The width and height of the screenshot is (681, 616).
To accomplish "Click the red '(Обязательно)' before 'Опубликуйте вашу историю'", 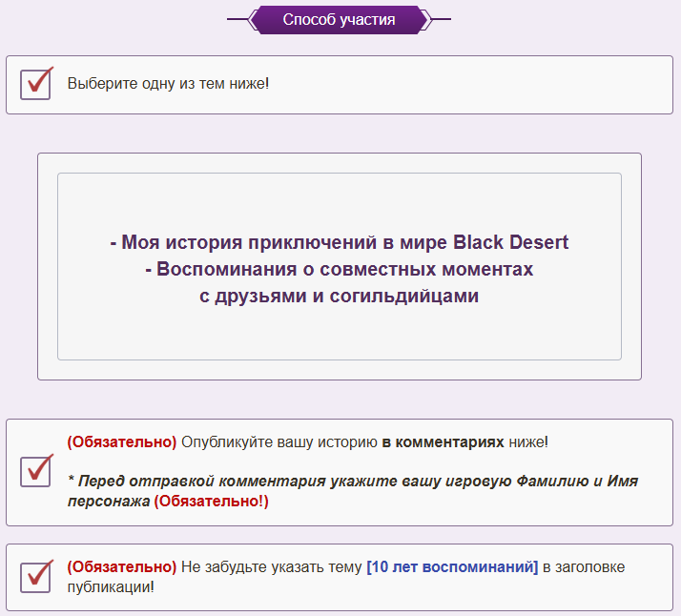I will click(x=122, y=441).
